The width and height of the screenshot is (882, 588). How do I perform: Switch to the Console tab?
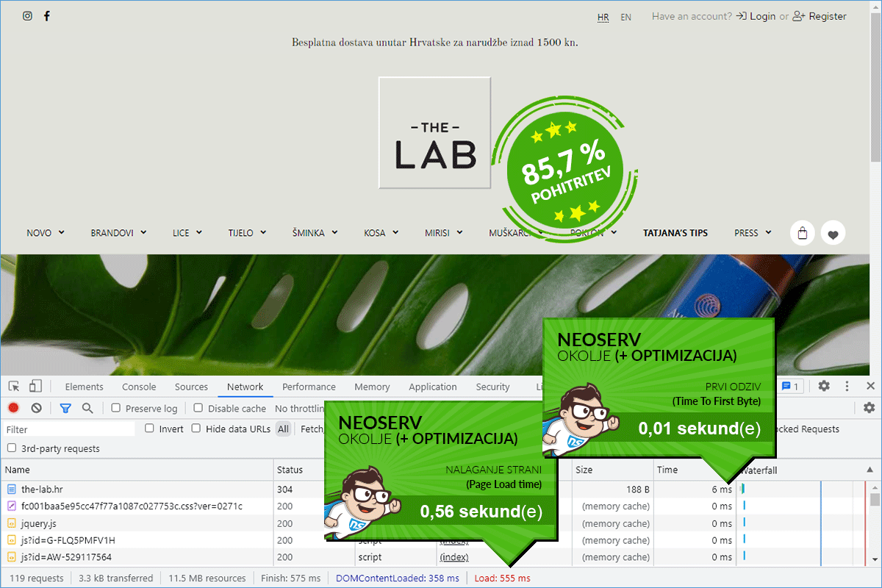click(139, 387)
